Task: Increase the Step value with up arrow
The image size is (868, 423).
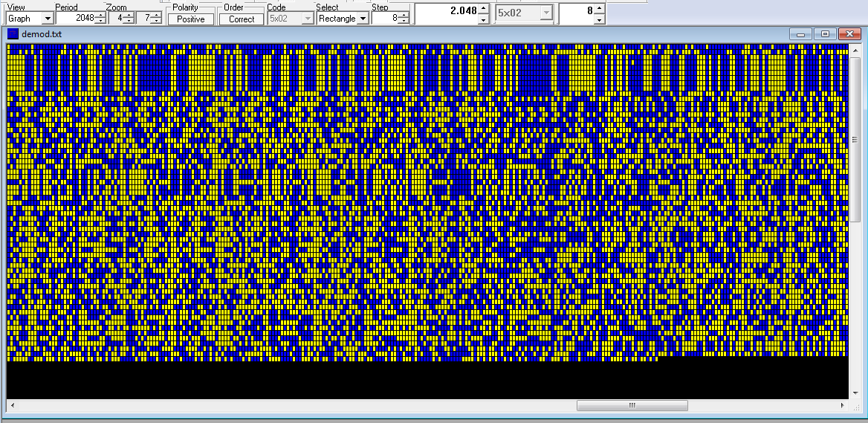Action: tap(404, 15)
